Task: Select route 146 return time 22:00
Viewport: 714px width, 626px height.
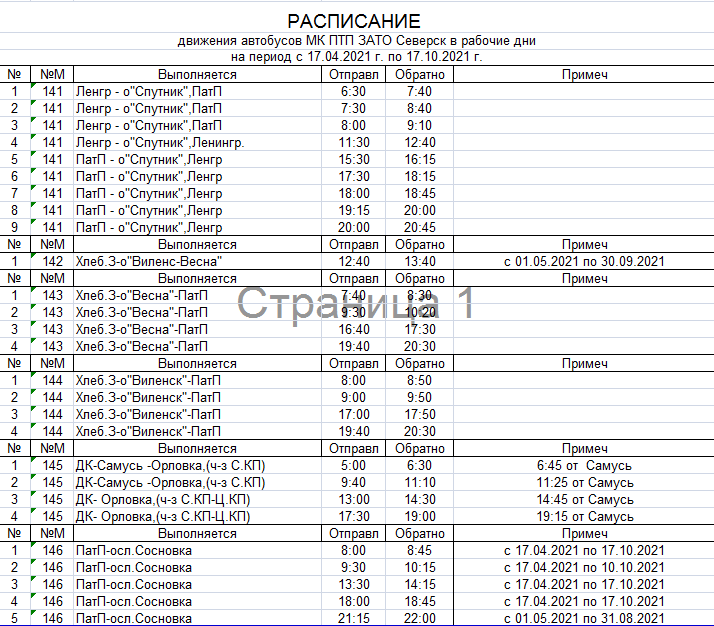Action: (x=420, y=618)
